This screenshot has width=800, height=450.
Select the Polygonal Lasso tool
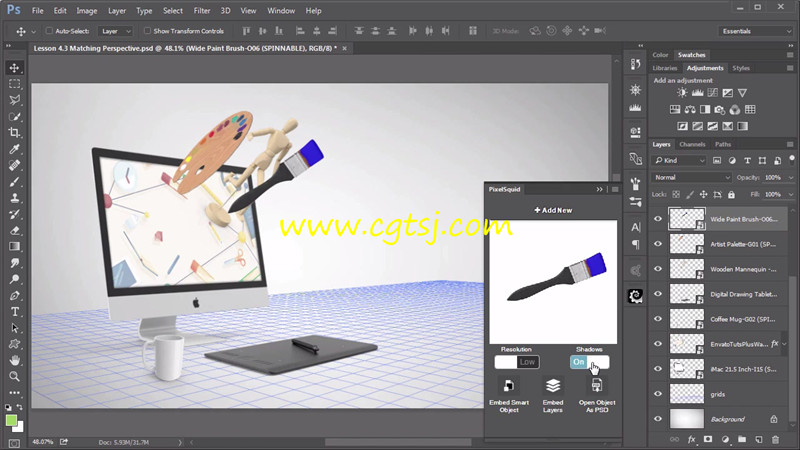point(14,100)
